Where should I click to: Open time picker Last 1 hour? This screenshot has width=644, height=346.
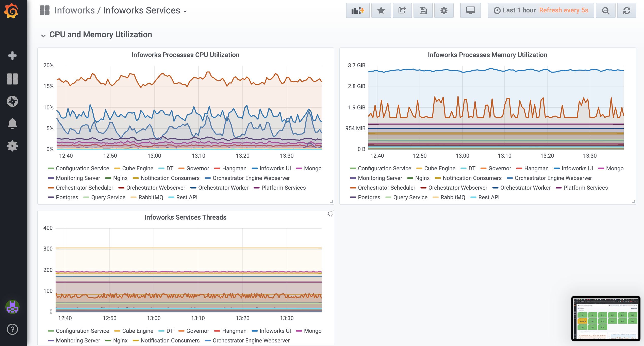(x=541, y=10)
